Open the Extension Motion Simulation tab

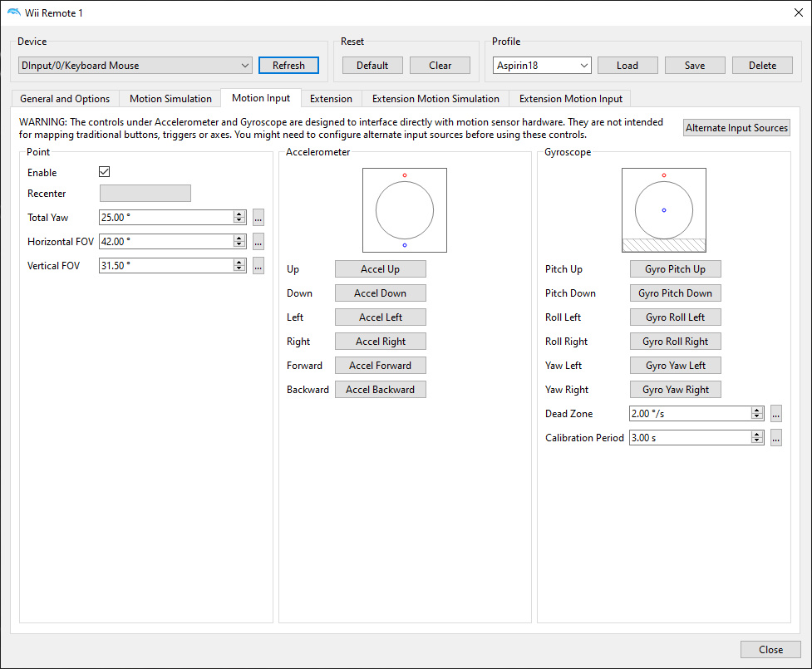(x=436, y=99)
